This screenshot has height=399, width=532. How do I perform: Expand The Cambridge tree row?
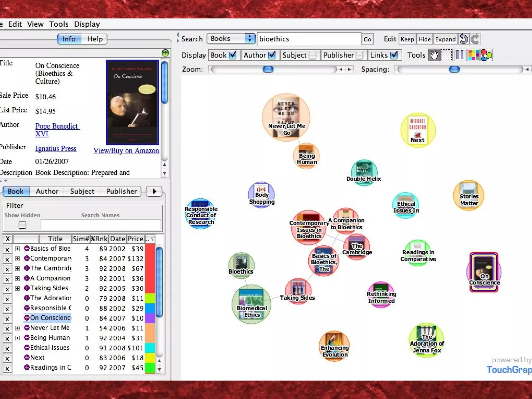(17, 268)
